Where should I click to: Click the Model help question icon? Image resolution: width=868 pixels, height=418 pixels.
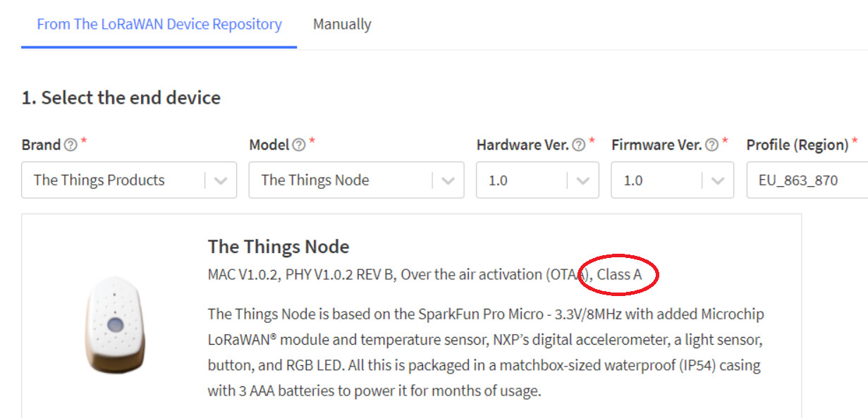tap(299, 145)
